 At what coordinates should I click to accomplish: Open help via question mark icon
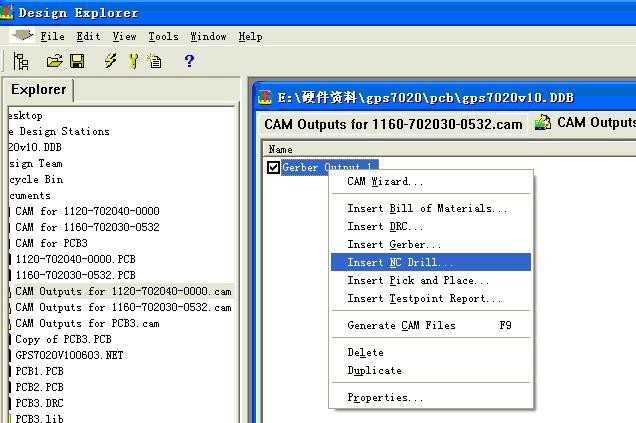point(189,61)
